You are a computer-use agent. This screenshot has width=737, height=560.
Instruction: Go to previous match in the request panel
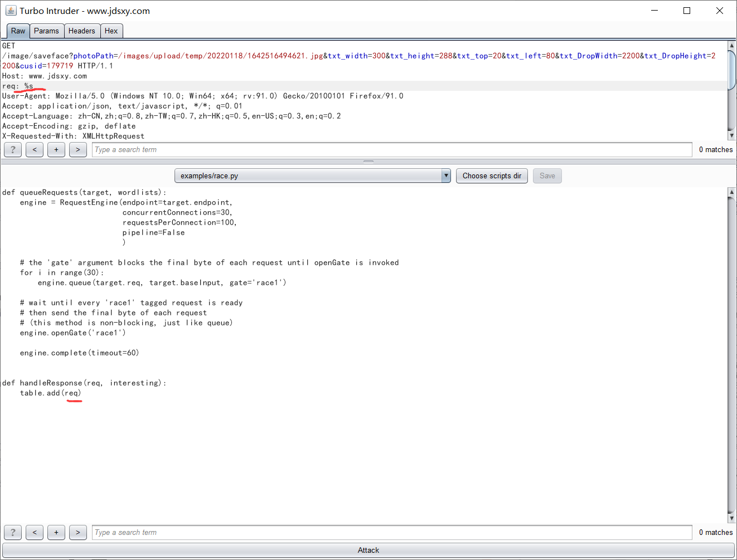click(34, 149)
